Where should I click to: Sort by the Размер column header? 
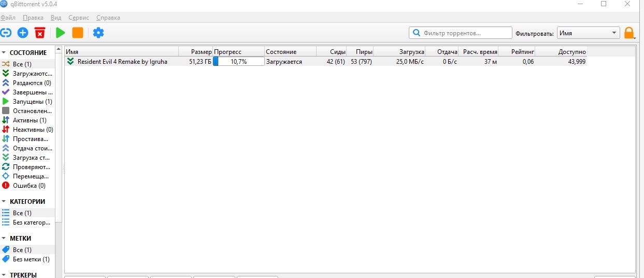pos(195,52)
